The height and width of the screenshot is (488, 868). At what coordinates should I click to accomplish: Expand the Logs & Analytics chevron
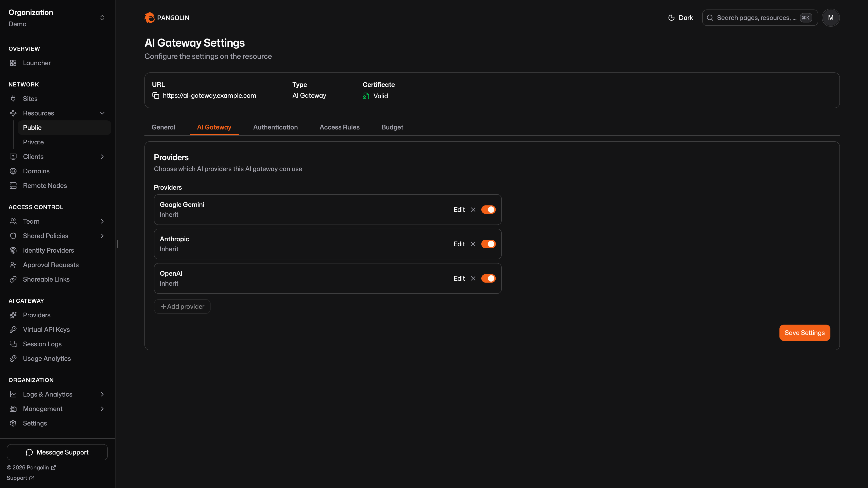[102, 394]
